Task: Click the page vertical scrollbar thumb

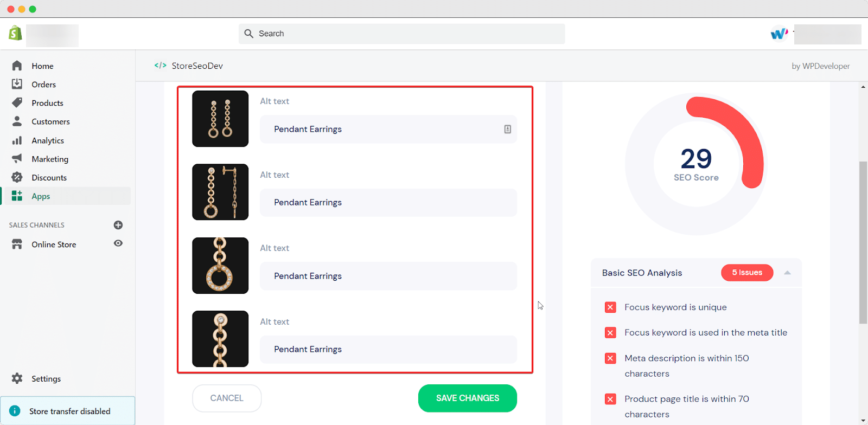Action: (863, 242)
